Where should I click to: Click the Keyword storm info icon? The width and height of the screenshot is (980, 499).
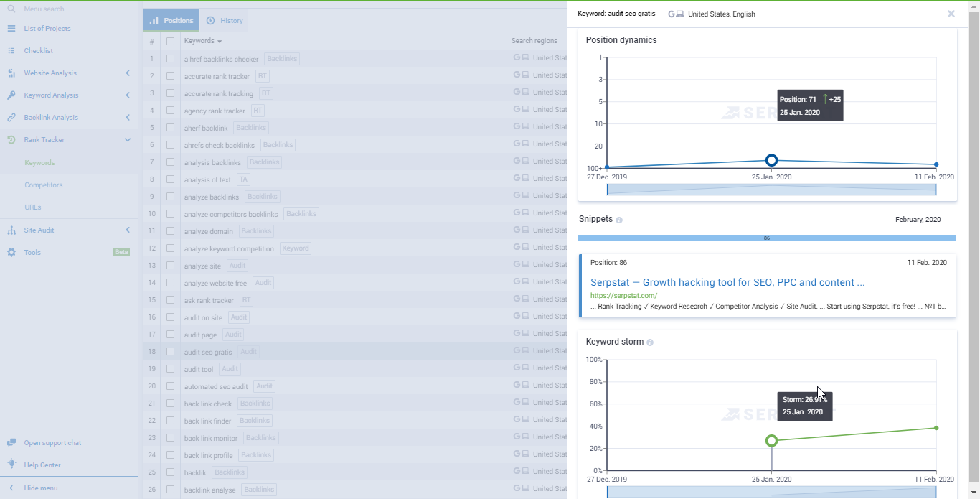coord(650,342)
